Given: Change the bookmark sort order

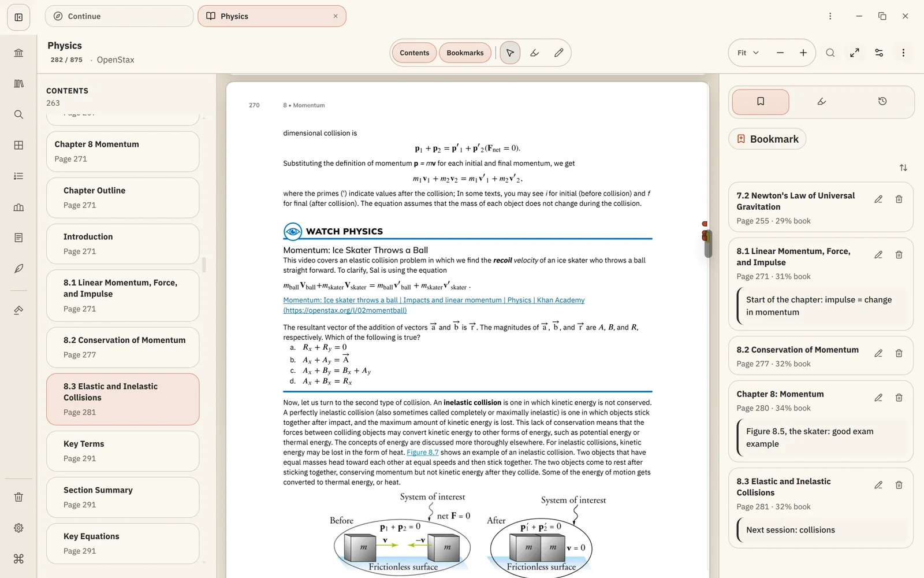Looking at the screenshot, I should click(x=903, y=168).
